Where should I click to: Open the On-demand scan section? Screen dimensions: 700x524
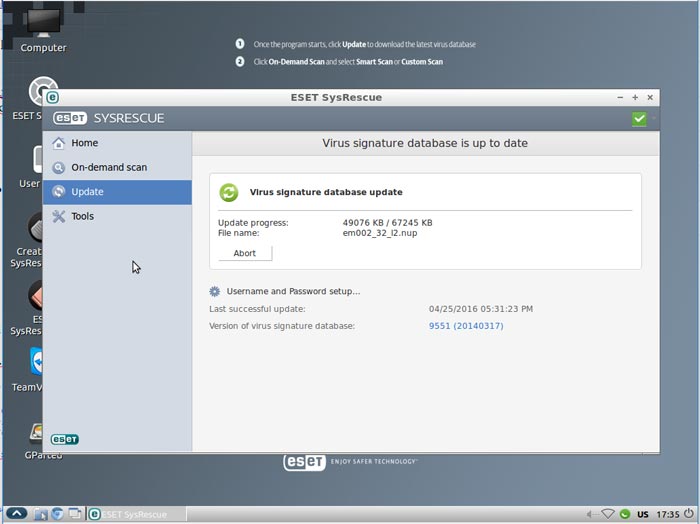(117, 167)
